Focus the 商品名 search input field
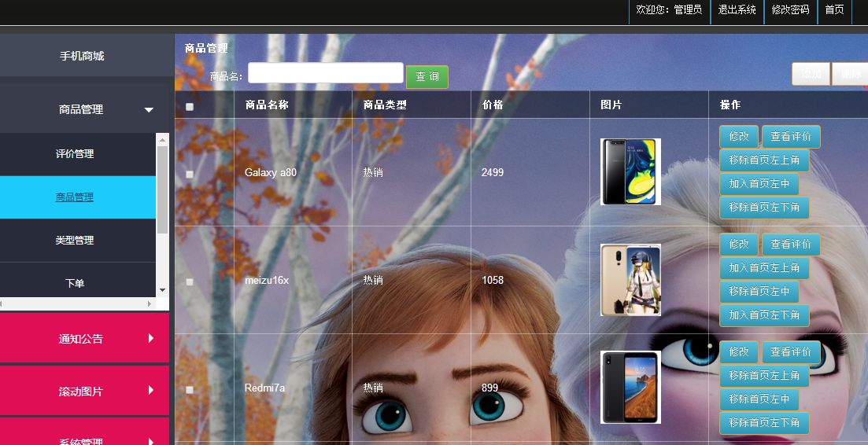 (x=326, y=73)
